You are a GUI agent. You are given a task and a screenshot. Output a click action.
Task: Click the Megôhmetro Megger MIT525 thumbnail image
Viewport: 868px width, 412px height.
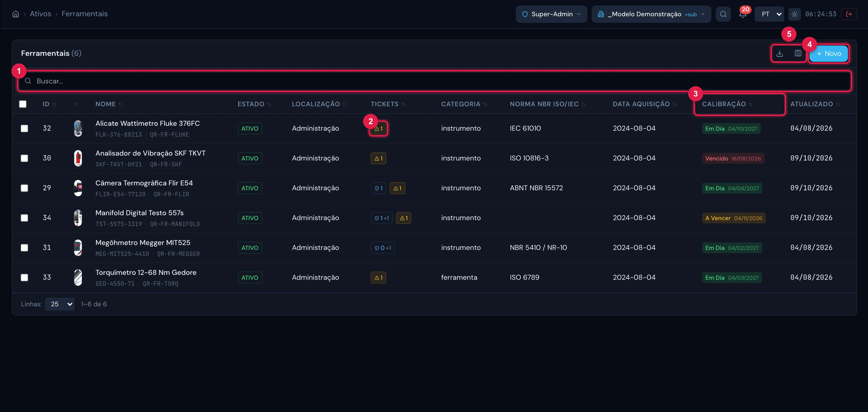tap(78, 248)
